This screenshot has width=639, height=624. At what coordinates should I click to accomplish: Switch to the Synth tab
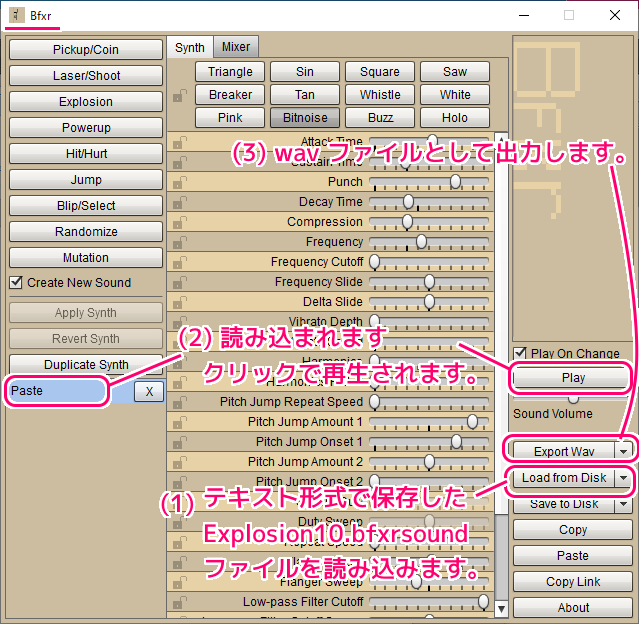189,48
